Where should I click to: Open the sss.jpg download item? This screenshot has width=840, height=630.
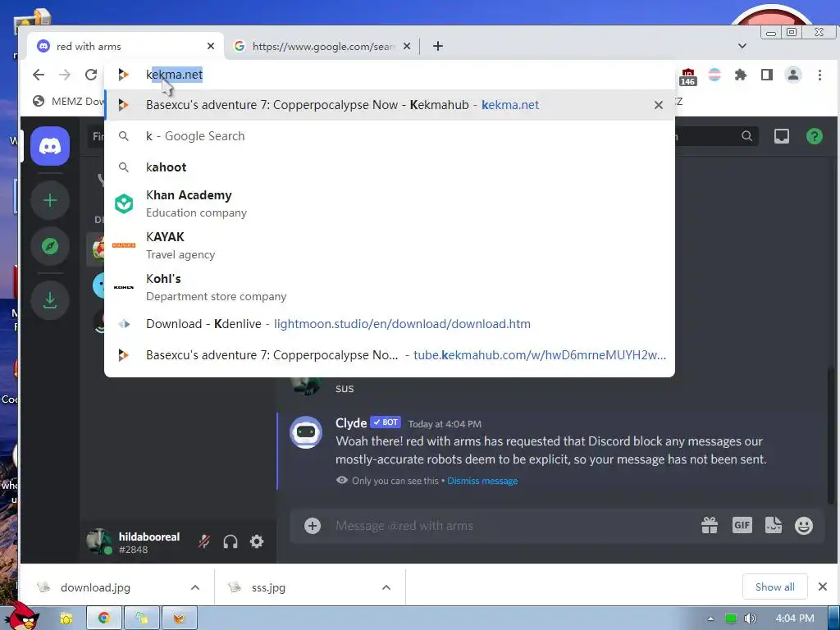pyautogui.click(x=268, y=587)
